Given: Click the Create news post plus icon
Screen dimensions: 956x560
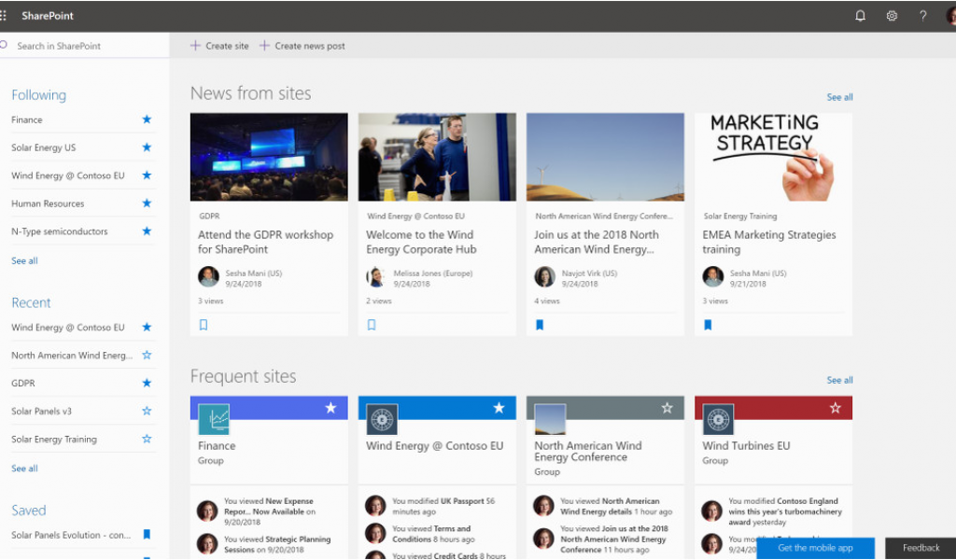Looking at the screenshot, I should click(x=264, y=46).
